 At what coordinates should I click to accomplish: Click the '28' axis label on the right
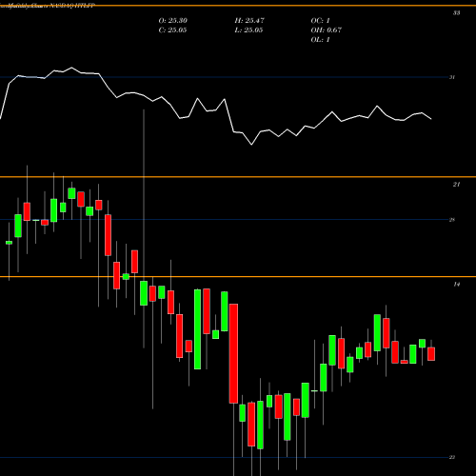(452, 220)
